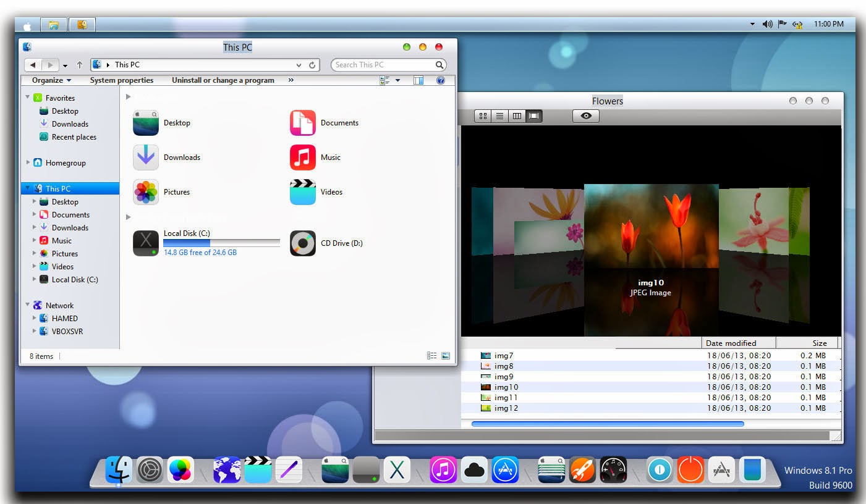The height and width of the screenshot is (504, 866).
Task: Expand the Homegroup tree node
Action: click(28, 162)
